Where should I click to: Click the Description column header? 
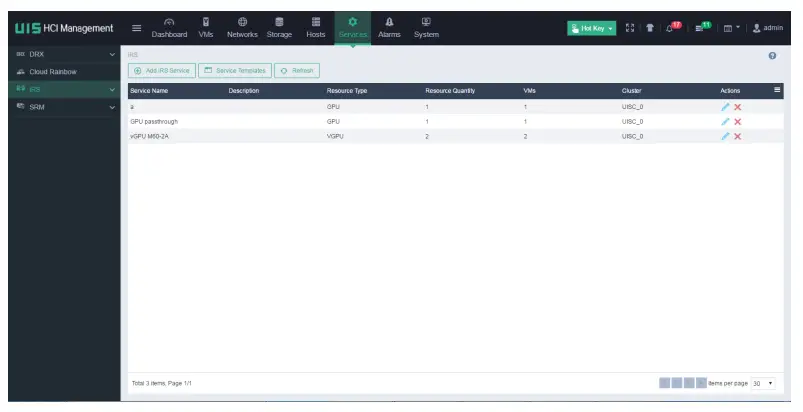244,91
